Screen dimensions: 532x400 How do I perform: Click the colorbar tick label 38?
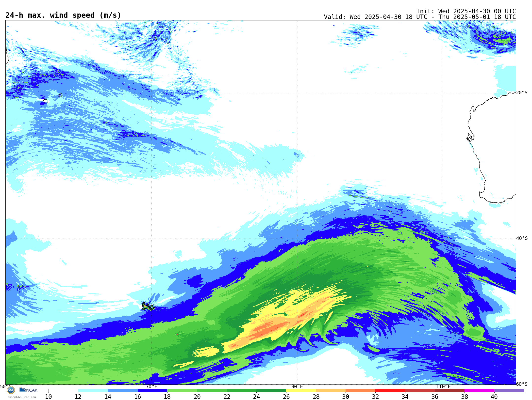[x=465, y=397]
